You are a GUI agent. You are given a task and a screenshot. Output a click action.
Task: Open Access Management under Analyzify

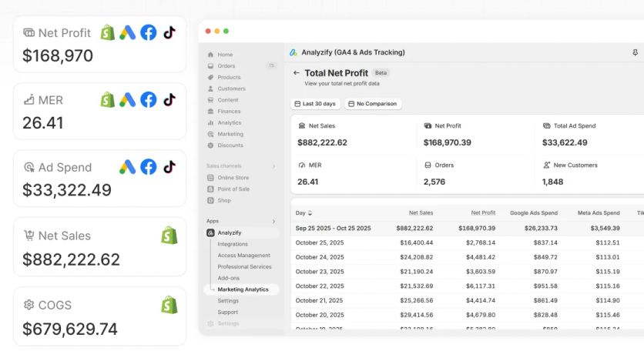[244, 256]
